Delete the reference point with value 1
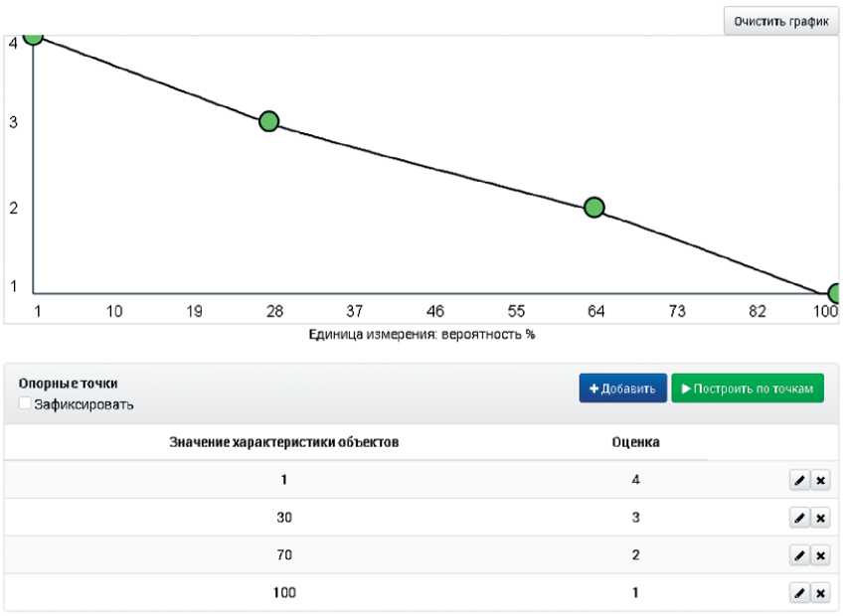Viewport: 846px width, 616px height. pyautogui.click(x=820, y=480)
